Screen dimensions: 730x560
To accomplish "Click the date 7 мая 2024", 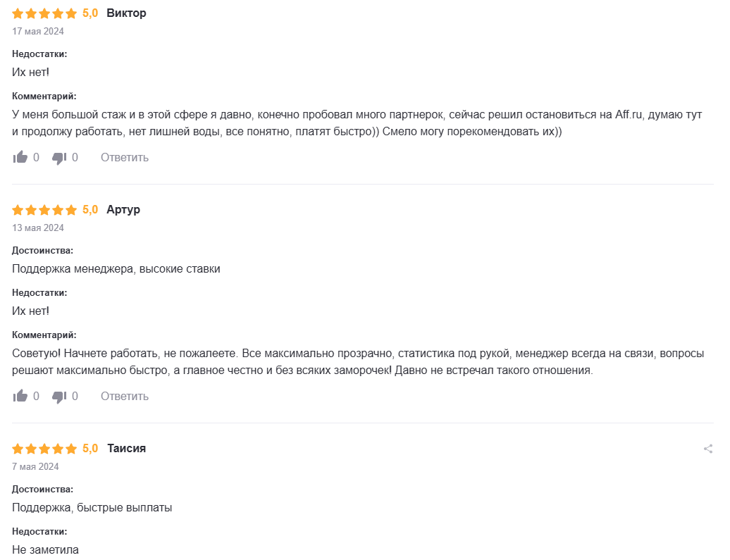I will 35,466.
